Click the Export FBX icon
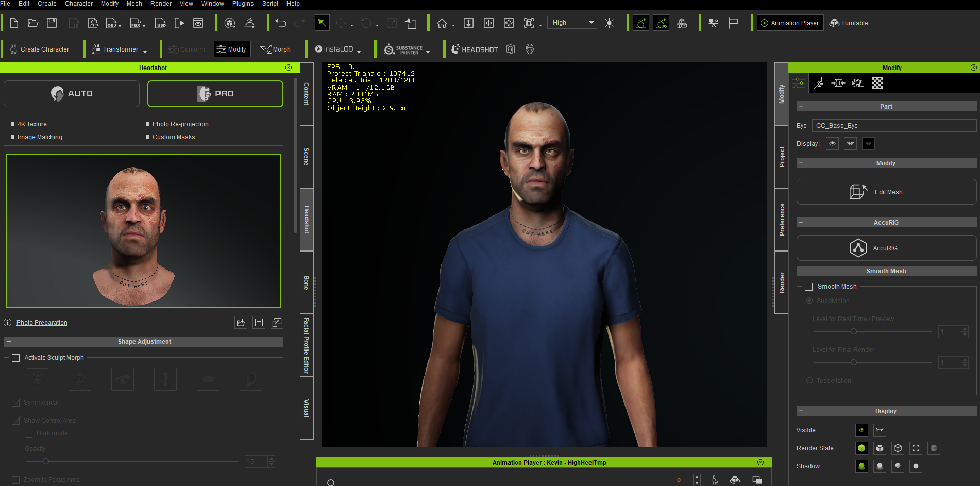Screen dimensions: 980x486 coord(137,23)
